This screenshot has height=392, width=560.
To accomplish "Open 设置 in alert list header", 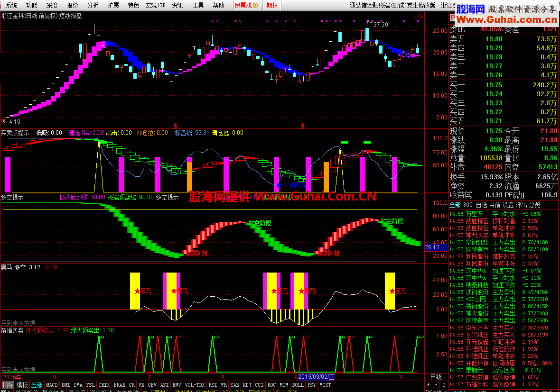I will pyautogui.click(x=508, y=205).
